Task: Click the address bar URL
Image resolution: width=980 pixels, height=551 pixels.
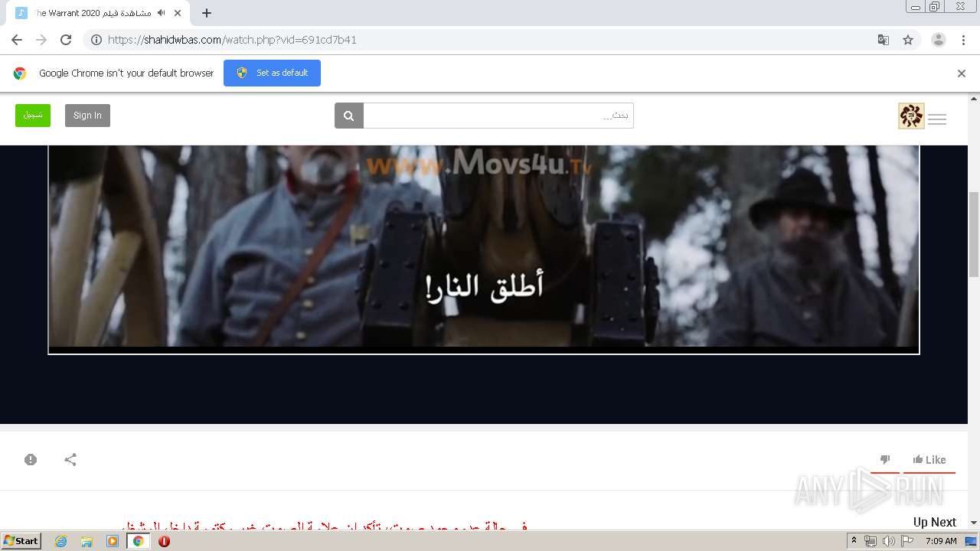Action: click(232, 40)
